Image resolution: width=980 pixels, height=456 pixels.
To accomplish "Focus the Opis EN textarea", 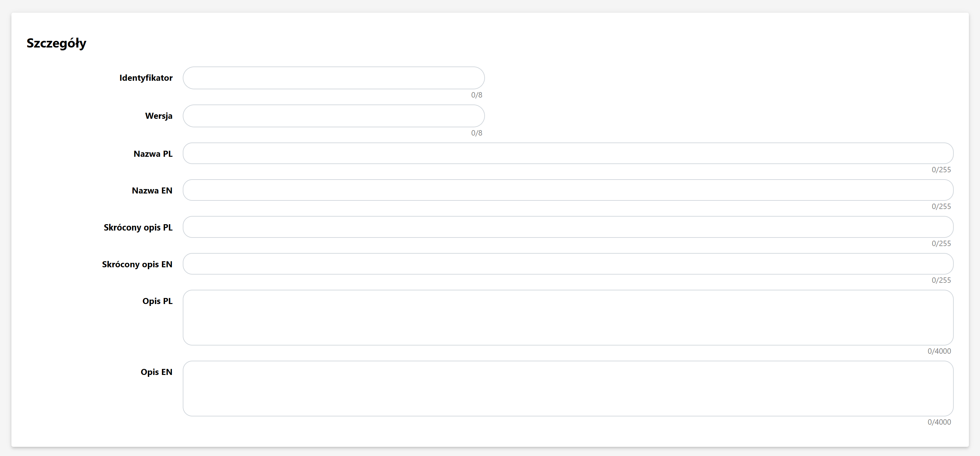I will [x=568, y=388].
